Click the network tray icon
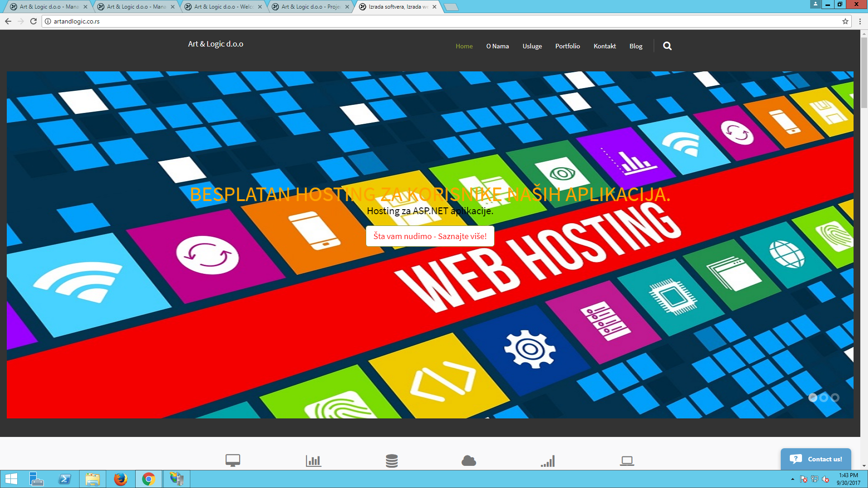The image size is (868, 488). tap(815, 479)
